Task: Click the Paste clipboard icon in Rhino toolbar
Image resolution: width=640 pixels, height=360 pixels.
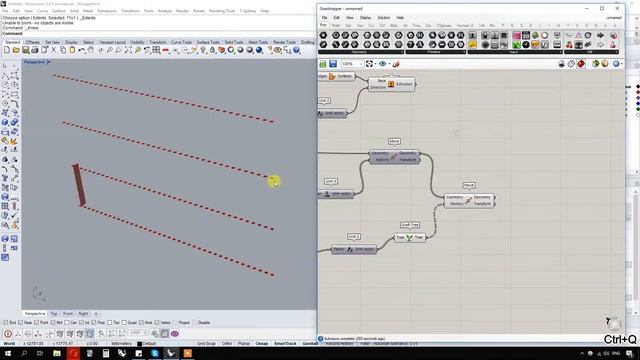Action: (72, 50)
